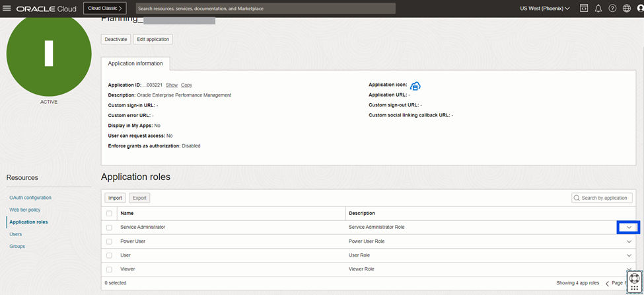Click the Edit application button
Image resolution: width=644 pixels, height=295 pixels.
pos(153,39)
